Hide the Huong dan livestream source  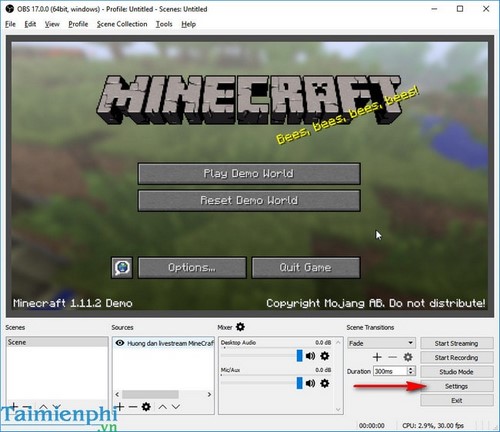[x=120, y=343]
